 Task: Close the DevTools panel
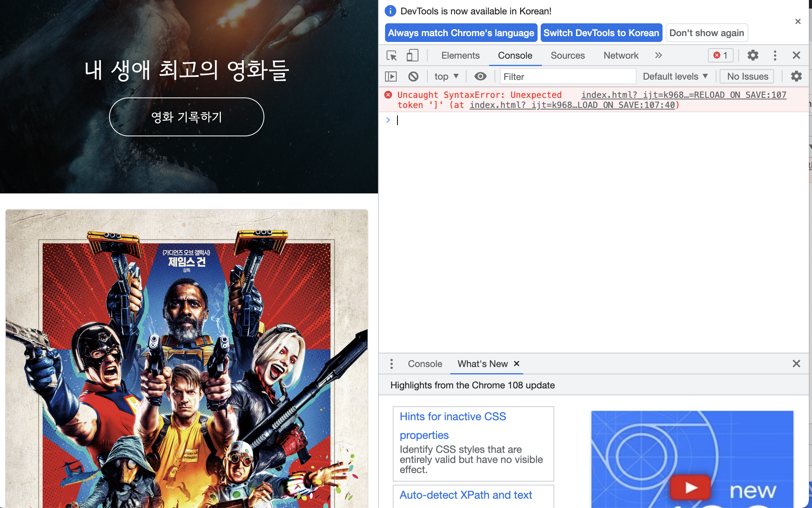tap(796, 56)
